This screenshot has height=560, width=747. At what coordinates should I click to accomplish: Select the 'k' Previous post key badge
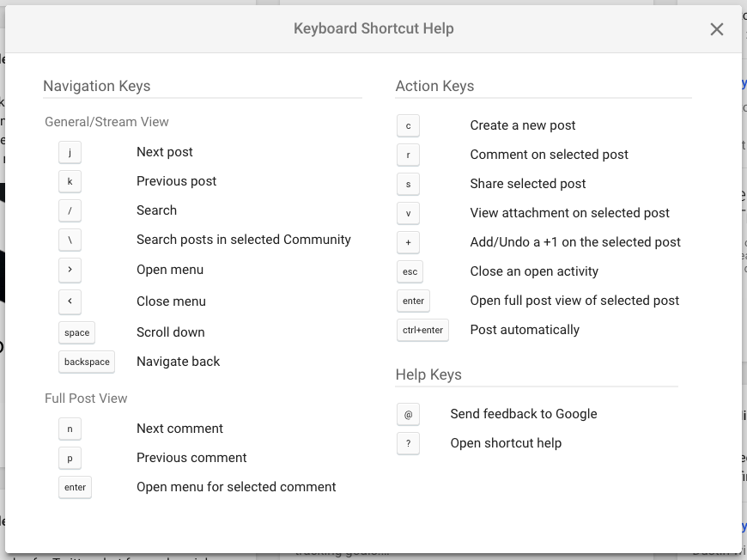click(x=70, y=181)
